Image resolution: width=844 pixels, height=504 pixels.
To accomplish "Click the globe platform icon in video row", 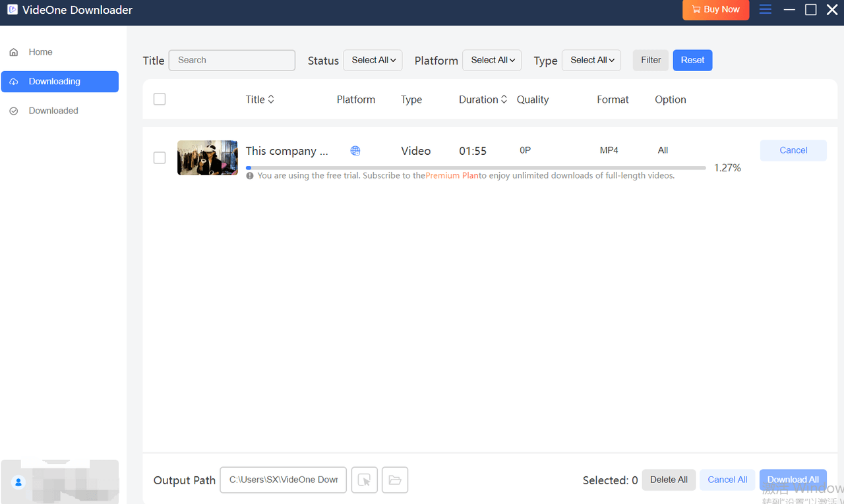I will pyautogui.click(x=355, y=151).
